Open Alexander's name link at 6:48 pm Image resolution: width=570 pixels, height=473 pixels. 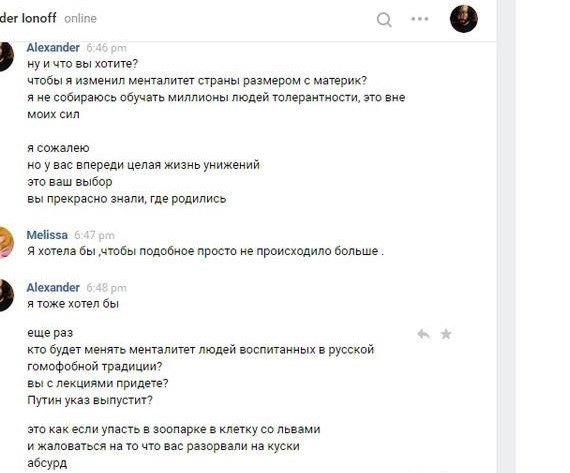tap(53, 287)
